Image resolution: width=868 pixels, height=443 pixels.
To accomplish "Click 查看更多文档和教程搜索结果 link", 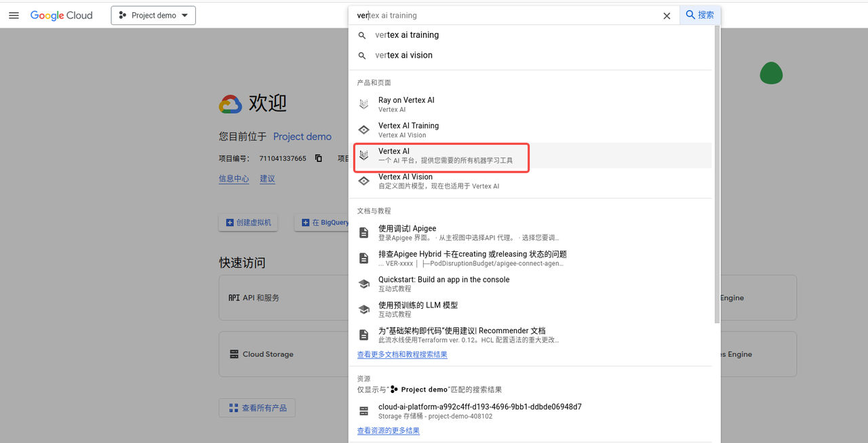I will click(x=403, y=354).
